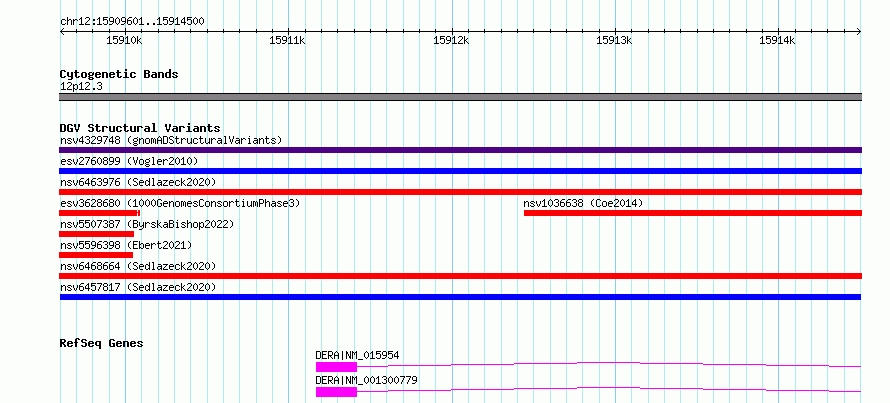Open the esv3628680 1000Genomes variant bar
The height and width of the screenshot is (403, 890).
click(99, 213)
